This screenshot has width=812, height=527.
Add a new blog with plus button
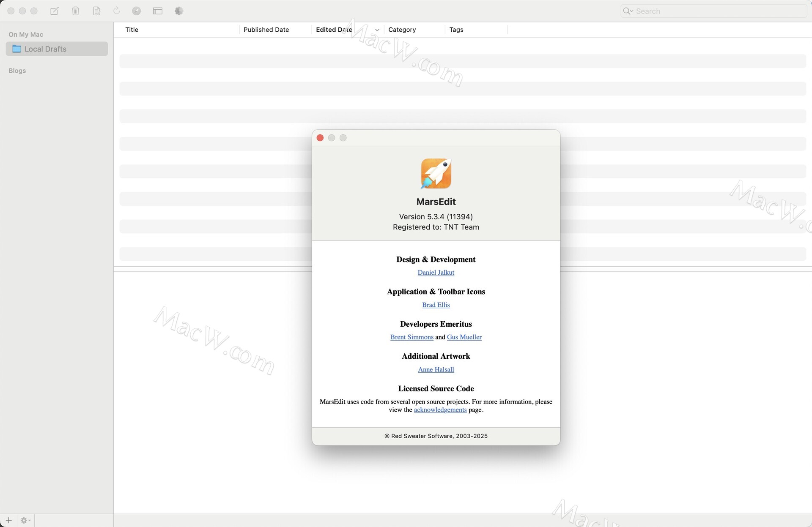coord(8,520)
